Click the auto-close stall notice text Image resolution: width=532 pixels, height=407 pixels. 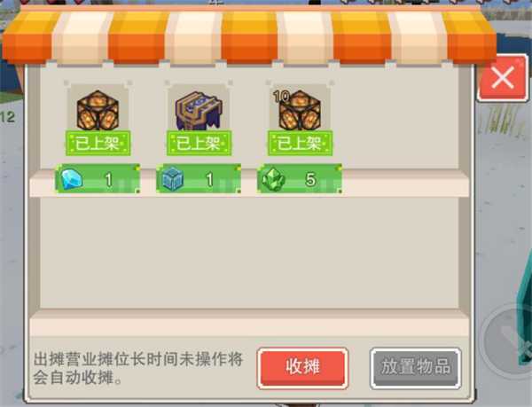[x=137, y=368]
